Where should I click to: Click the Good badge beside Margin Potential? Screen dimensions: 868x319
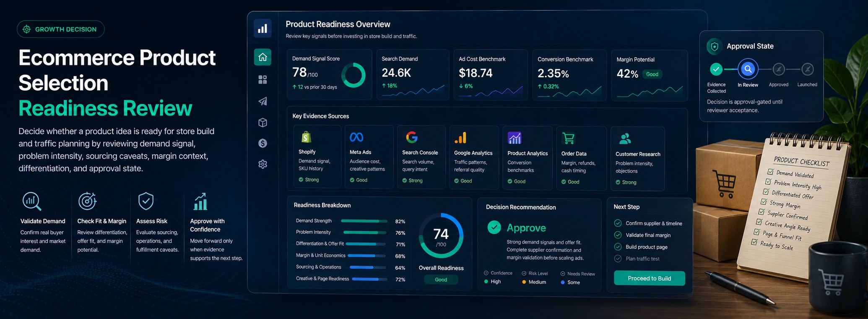pos(652,74)
